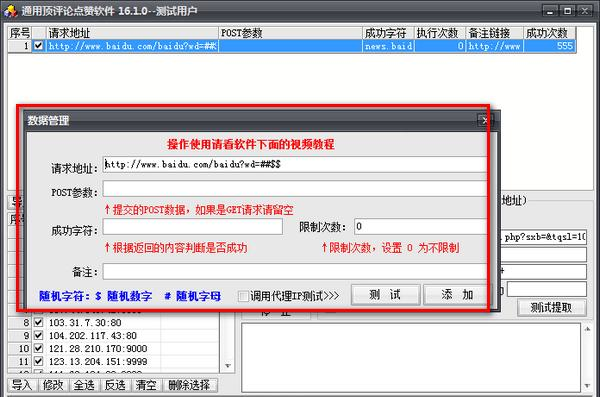Click the 成功字符 input field in dialog

(192, 227)
